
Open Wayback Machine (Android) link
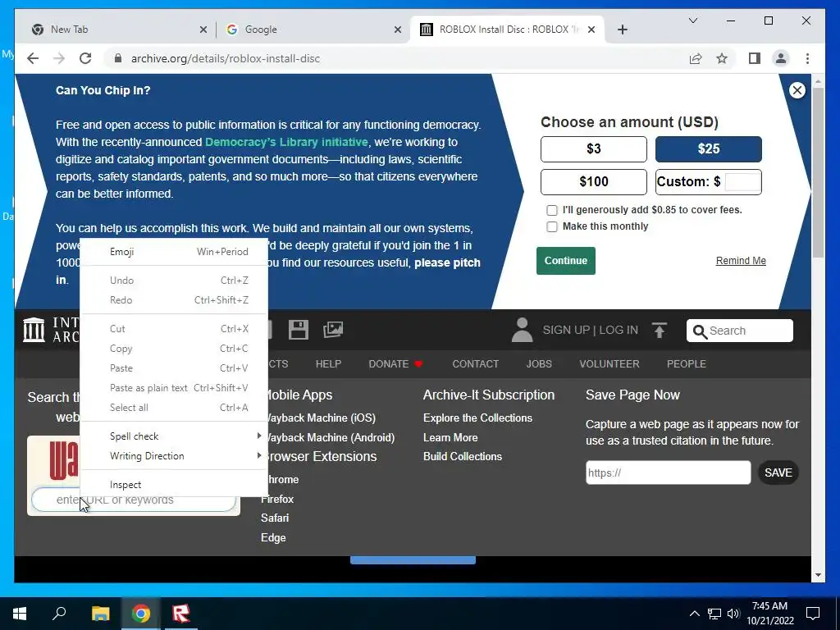[x=330, y=438]
